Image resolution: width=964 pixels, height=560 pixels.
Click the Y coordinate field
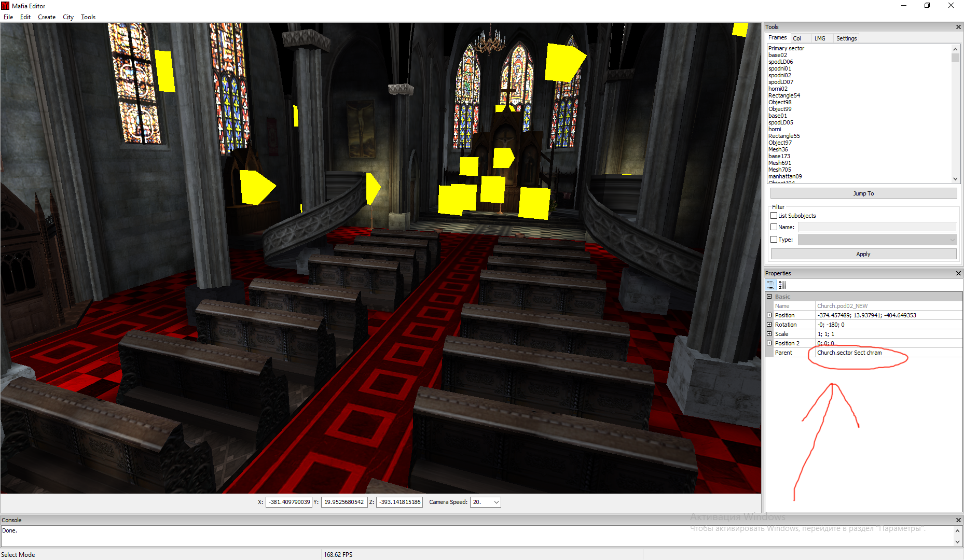(344, 502)
